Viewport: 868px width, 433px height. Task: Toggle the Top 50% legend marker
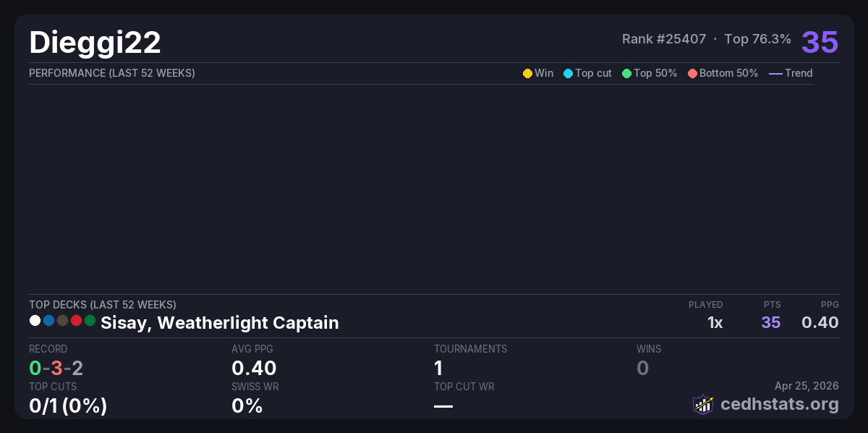(626, 73)
